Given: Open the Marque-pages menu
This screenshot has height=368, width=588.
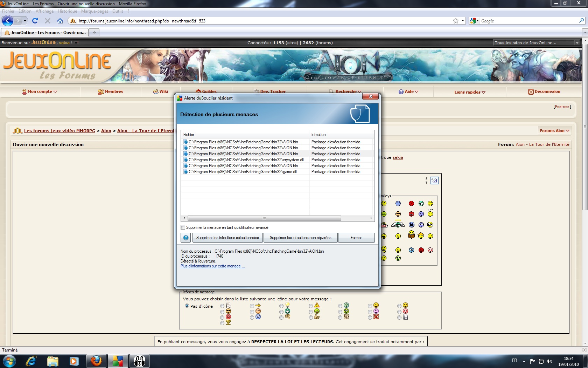Looking at the screenshot, I should coord(94,11).
